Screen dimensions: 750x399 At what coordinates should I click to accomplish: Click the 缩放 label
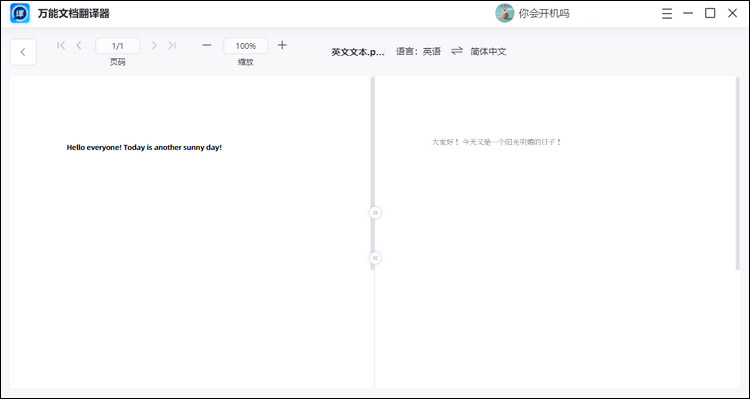tap(245, 62)
